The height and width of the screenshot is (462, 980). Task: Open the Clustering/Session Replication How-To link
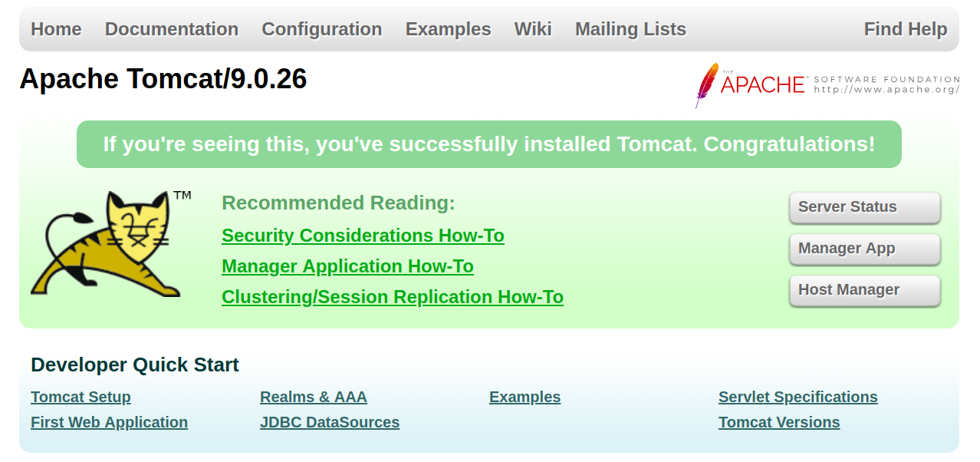(393, 297)
